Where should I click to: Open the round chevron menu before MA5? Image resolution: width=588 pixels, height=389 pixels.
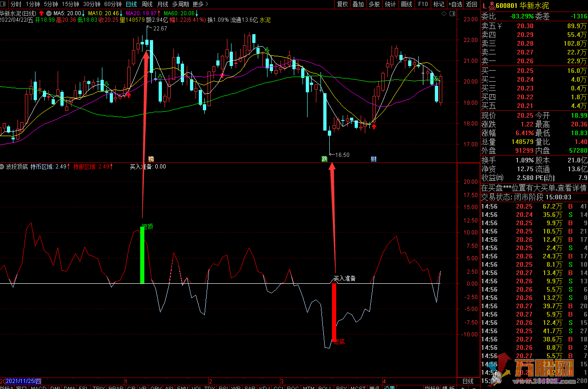coord(48,13)
